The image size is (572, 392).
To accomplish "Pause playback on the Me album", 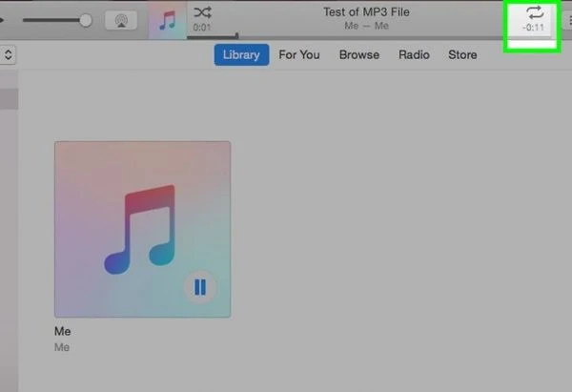I will [x=200, y=287].
